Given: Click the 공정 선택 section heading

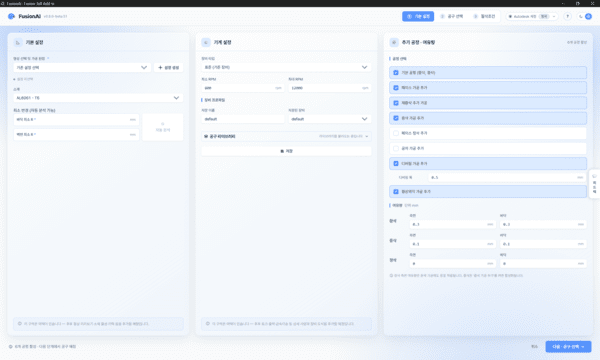Looking at the screenshot, I should [399, 59].
